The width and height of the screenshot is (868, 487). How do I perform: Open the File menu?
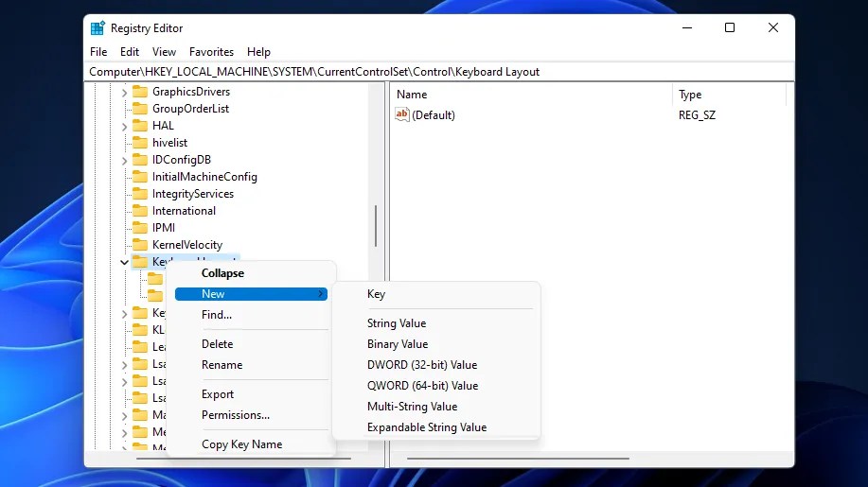click(98, 52)
